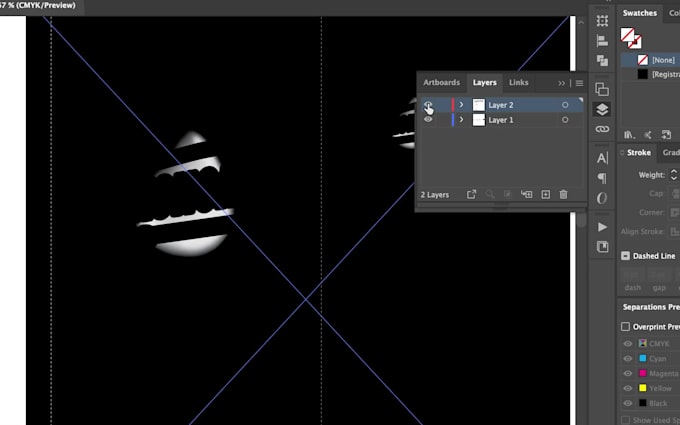Select the Layer 1 name row
680x425 pixels.
[501, 120]
